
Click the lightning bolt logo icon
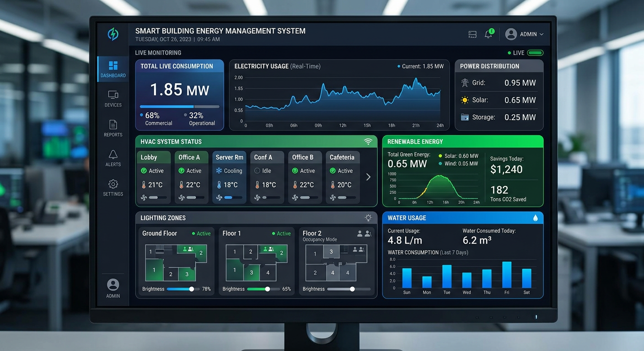113,34
